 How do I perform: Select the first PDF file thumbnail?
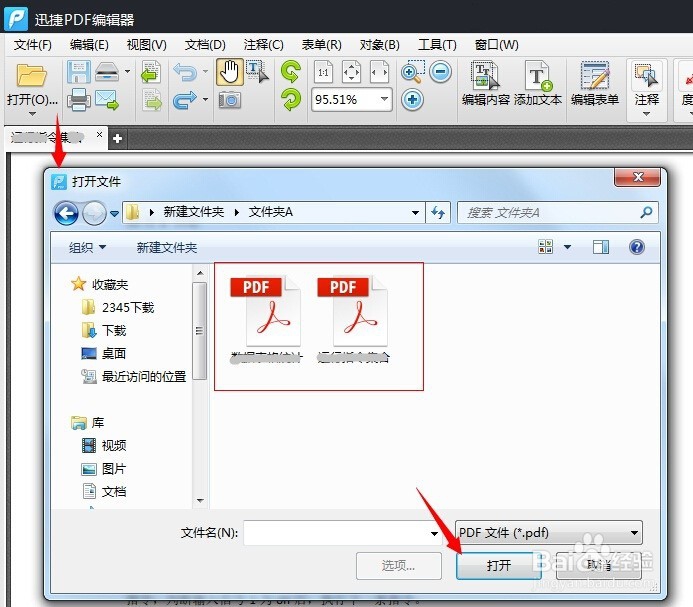click(x=267, y=319)
